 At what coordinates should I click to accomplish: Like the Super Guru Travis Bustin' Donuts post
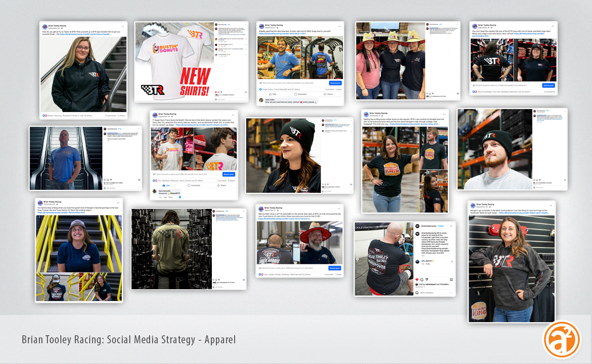166,185
